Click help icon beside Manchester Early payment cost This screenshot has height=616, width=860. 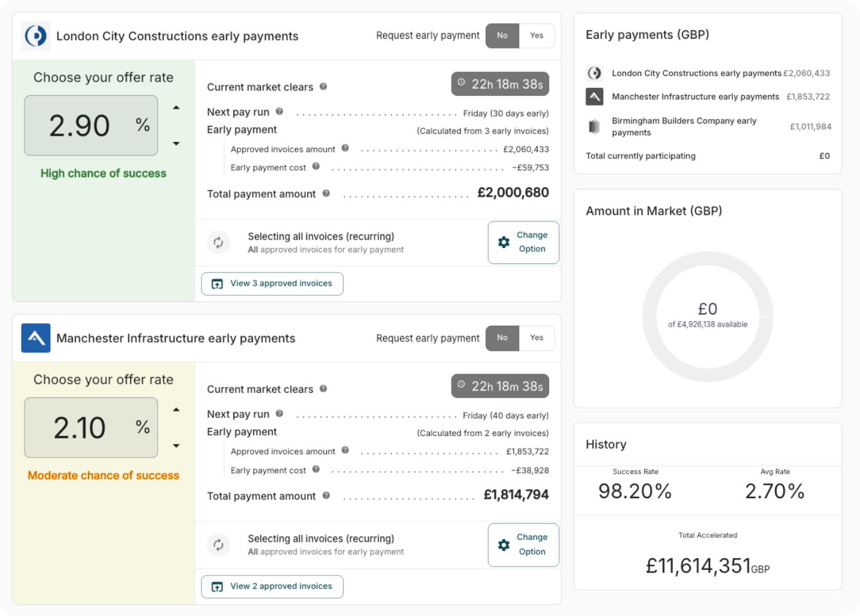pos(316,469)
